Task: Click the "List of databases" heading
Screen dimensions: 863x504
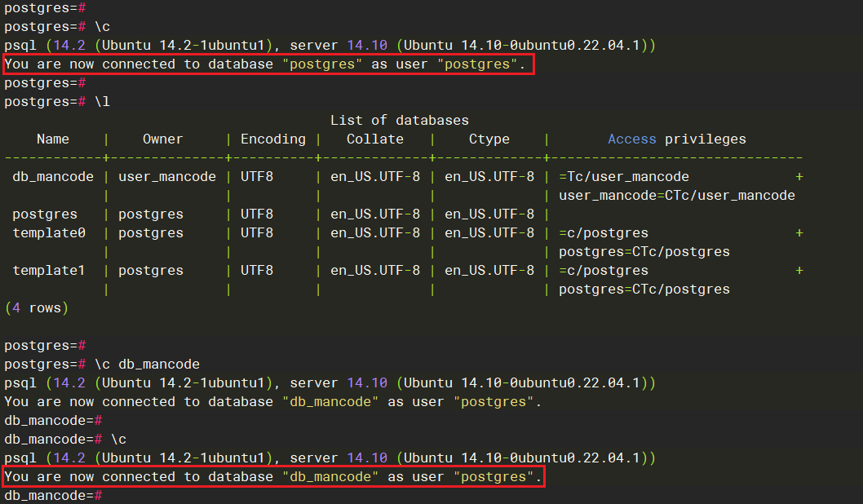Action: click(399, 121)
